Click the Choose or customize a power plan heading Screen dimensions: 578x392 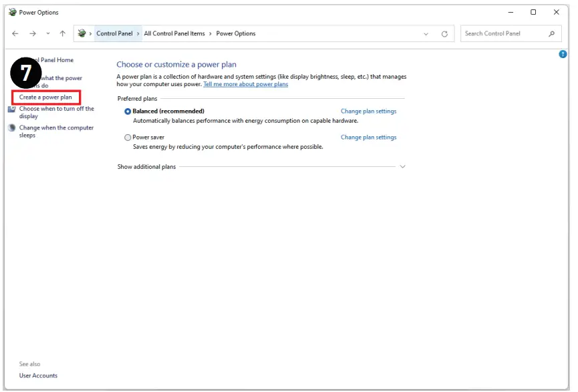[x=176, y=65]
